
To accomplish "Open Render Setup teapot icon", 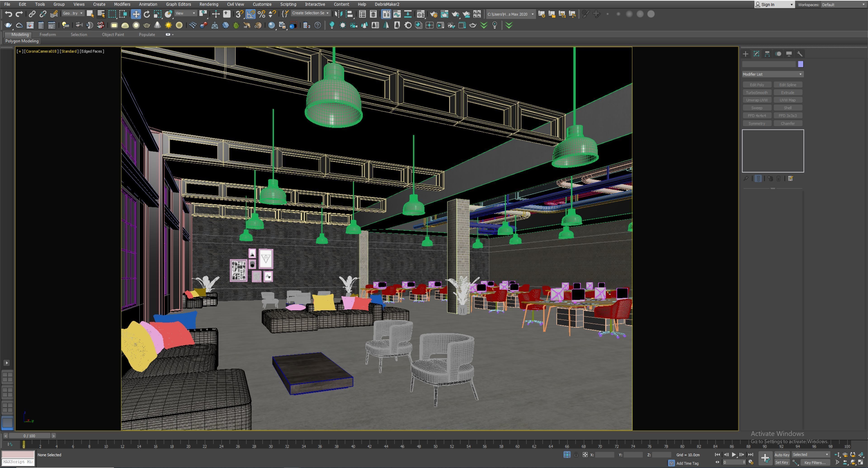I will tap(433, 14).
